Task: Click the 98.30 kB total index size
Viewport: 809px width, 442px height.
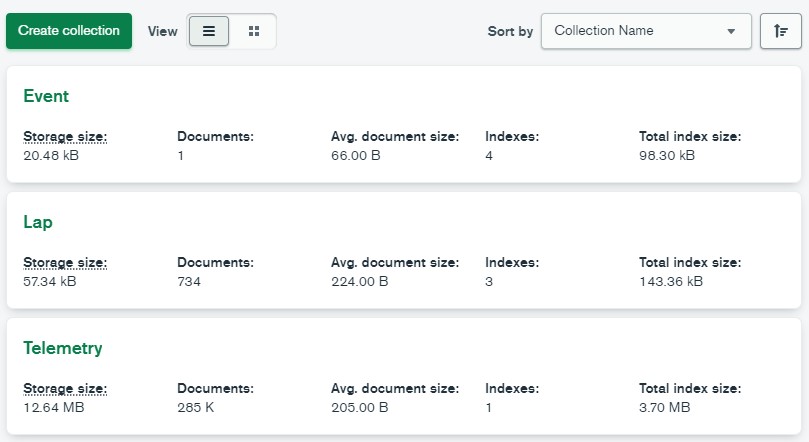Action: point(667,155)
